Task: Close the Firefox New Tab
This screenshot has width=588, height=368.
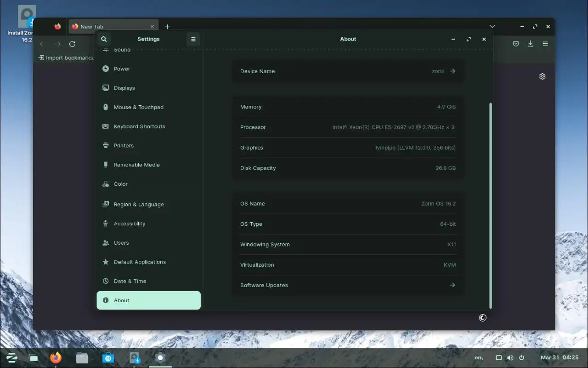Action: pos(152,27)
